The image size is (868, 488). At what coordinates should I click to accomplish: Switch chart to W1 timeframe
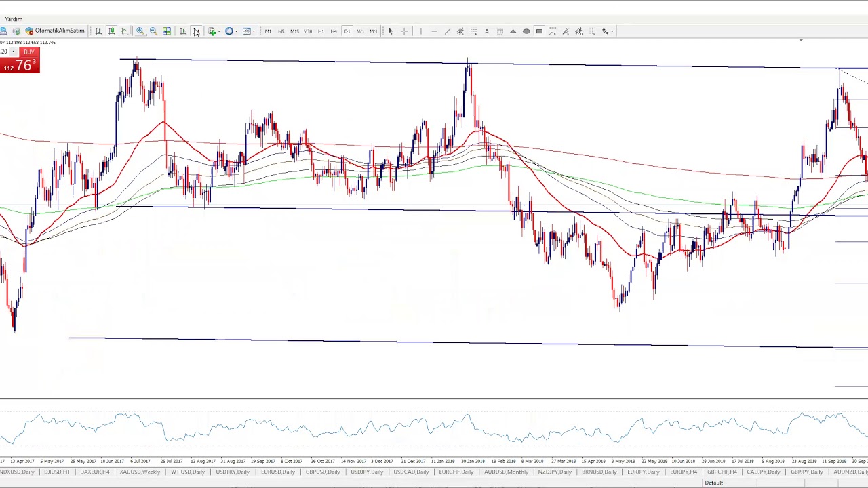(x=360, y=31)
